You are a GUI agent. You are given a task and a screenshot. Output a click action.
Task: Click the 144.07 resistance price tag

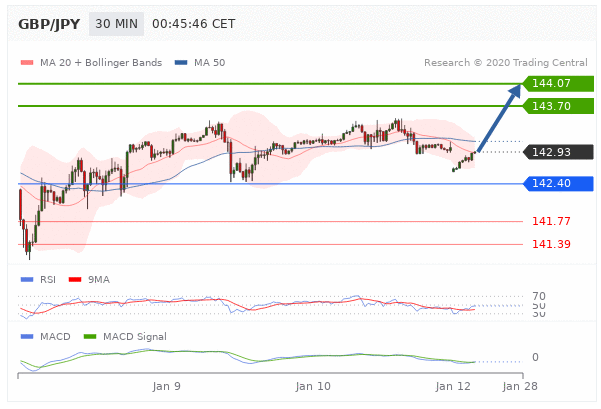[x=558, y=83]
